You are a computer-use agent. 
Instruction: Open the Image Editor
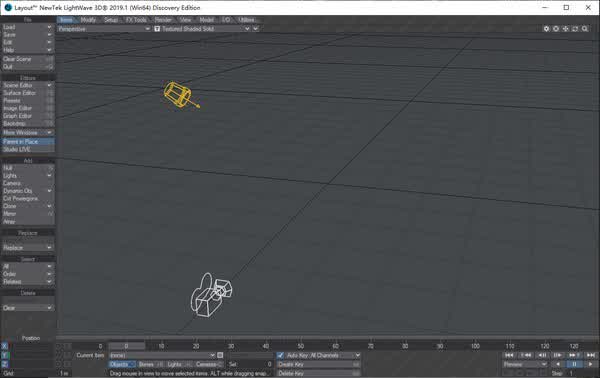point(28,108)
